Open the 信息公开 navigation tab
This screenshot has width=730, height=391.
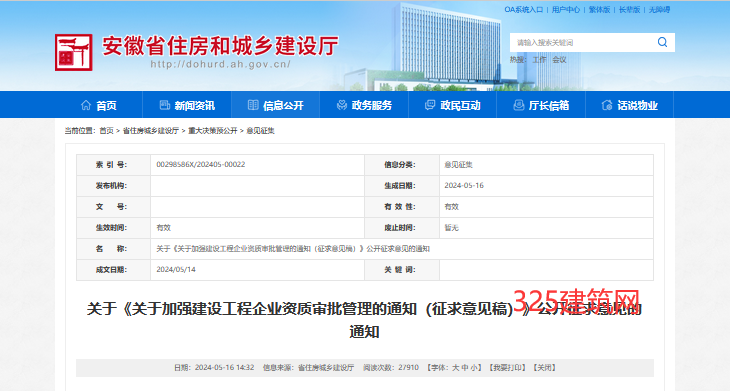(x=276, y=105)
